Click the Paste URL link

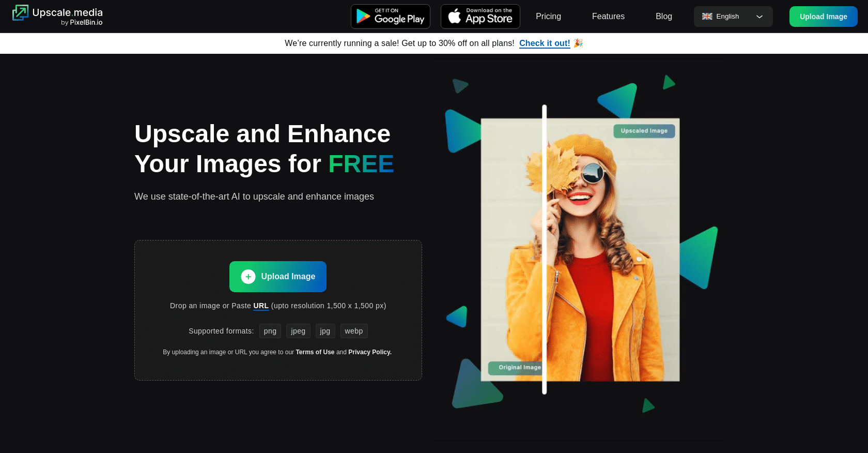tap(261, 306)
